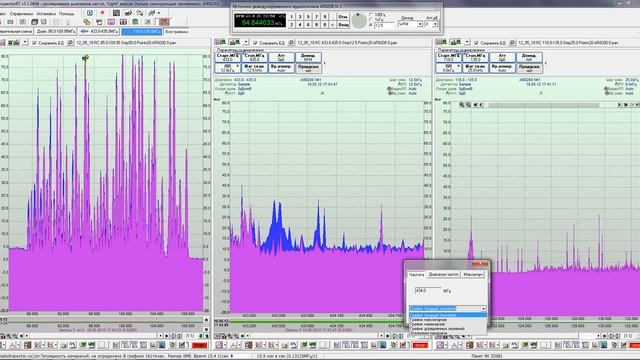Click the Предусил. parameter in the middle panel
Viewport: 640px width, 360px height.
point(308,68)
